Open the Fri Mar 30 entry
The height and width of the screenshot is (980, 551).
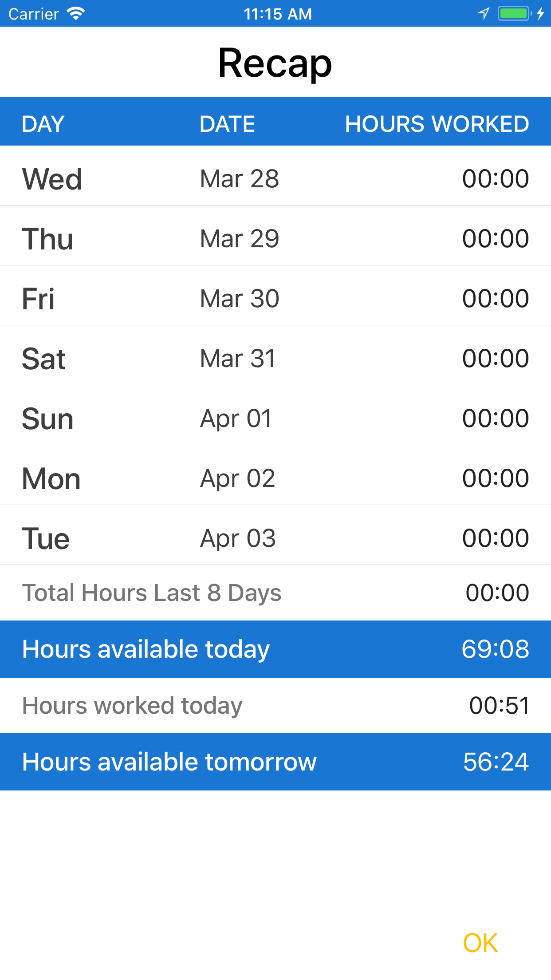coord(275,299)
